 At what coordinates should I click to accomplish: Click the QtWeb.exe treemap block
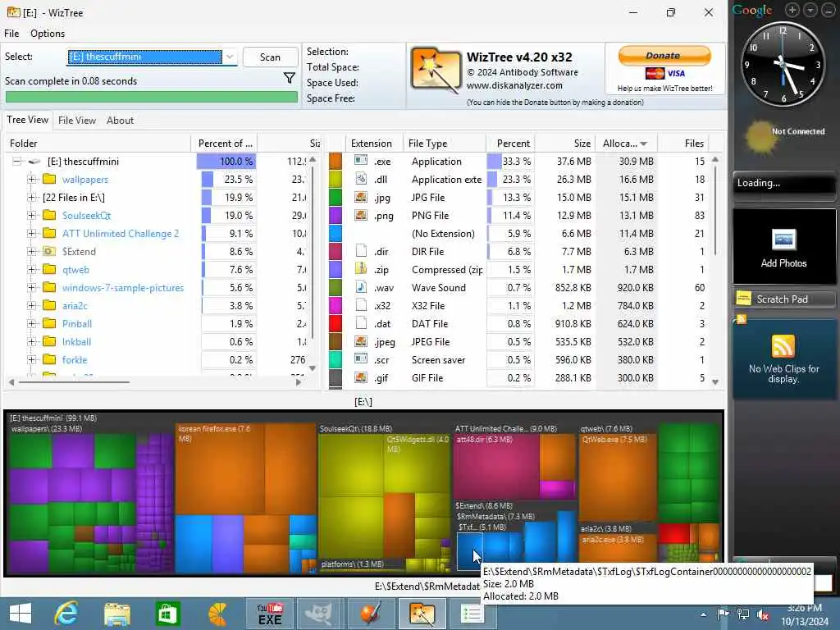coord(618,477)
